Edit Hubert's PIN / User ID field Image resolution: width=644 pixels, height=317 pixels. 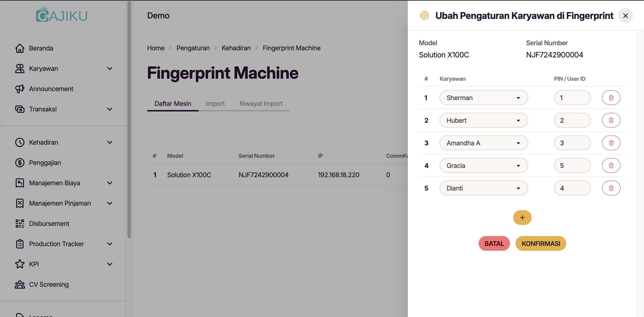tap(572, 120)
